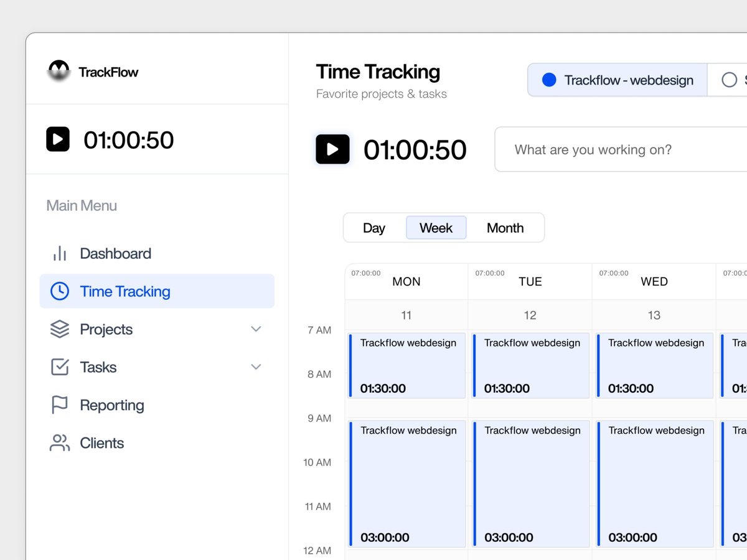Click the Clients people icon
This screenshot has width=747, height=560.
point(60,443)
